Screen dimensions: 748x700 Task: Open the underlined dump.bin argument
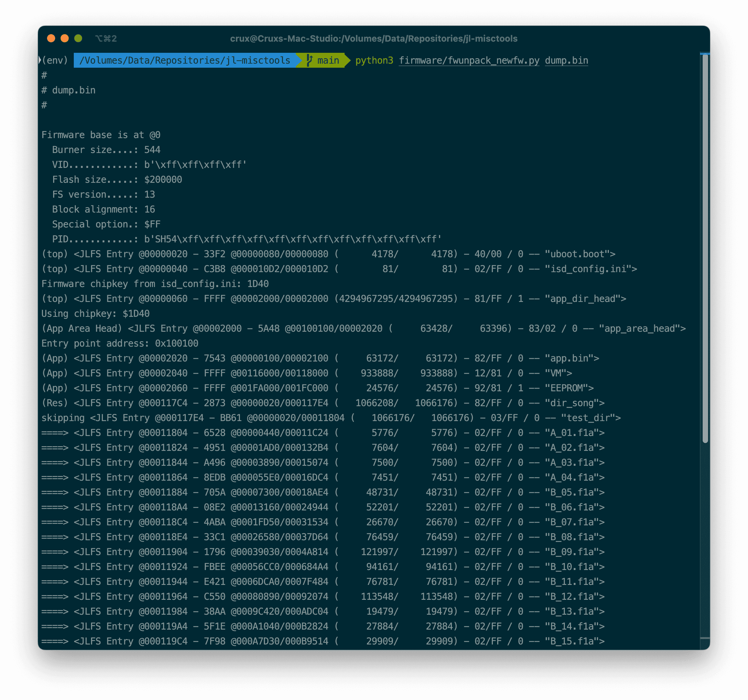(x=566, y=60)
